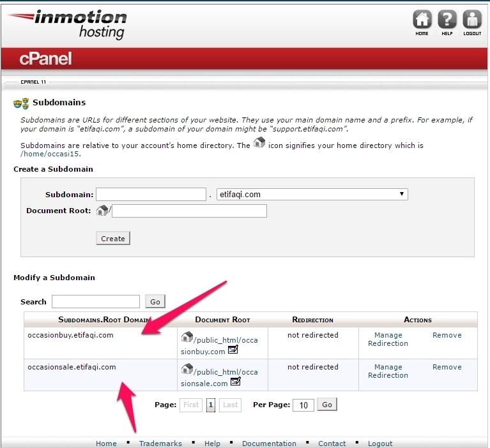490x448 pixels.
Task: Open the etifaqi.com domain dropdown
Action: 312,194
